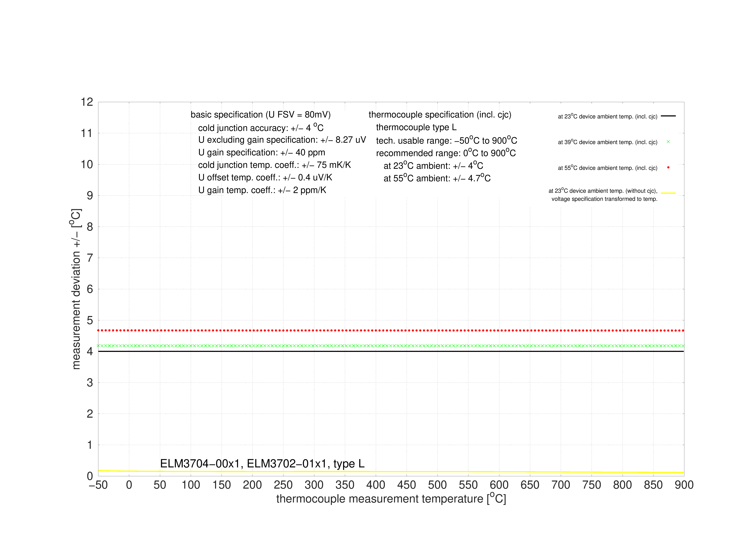The image size is (756, 535).
Task: Click 'U offset temp. coeff.: +/- 0.4 uV/K'
Action: pos(265,178)
